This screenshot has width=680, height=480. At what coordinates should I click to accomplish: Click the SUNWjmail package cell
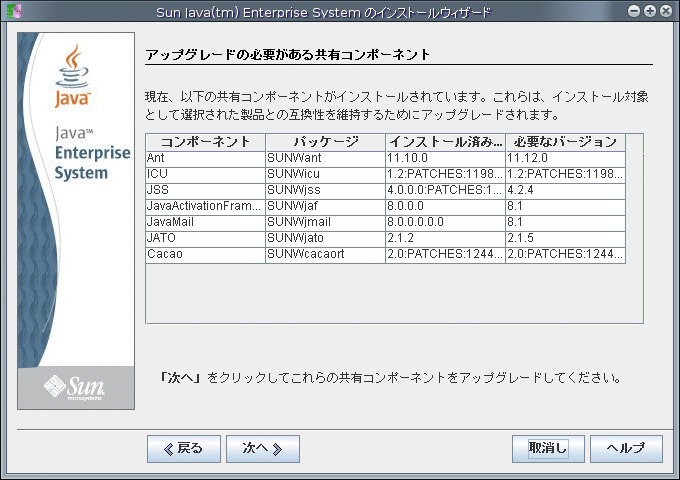326,222
